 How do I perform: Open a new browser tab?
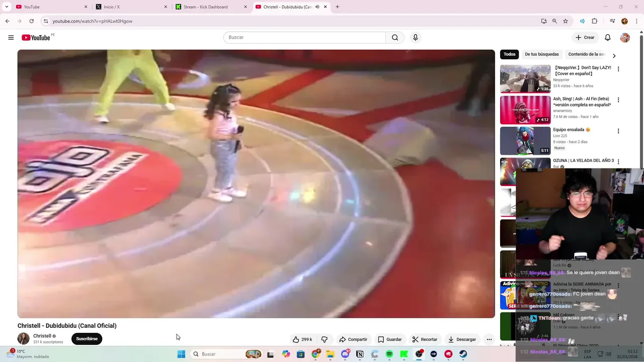coord(337,7)
